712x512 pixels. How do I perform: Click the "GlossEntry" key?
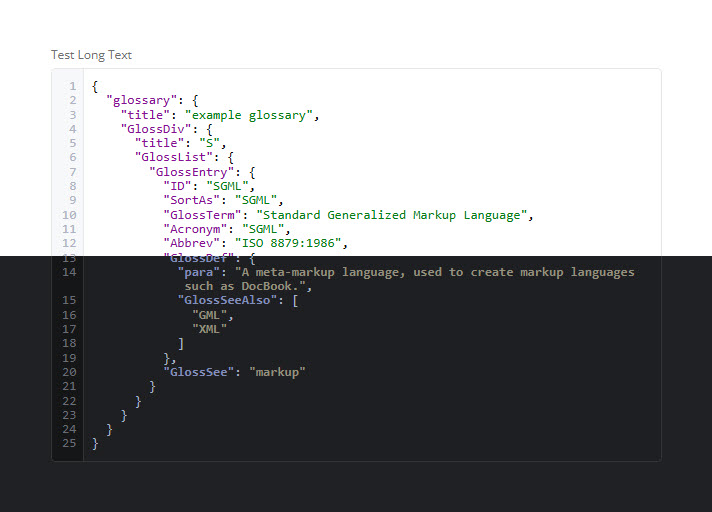click(x=192, y=172)
